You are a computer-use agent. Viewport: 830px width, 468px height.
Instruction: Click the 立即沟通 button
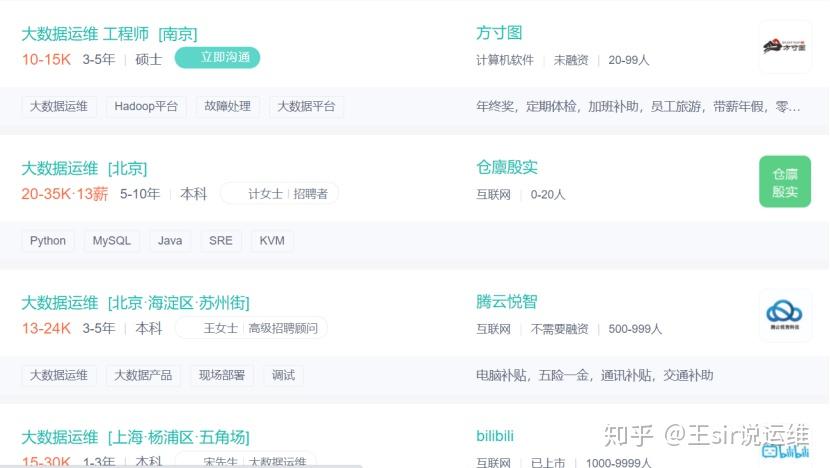(217, 58)
